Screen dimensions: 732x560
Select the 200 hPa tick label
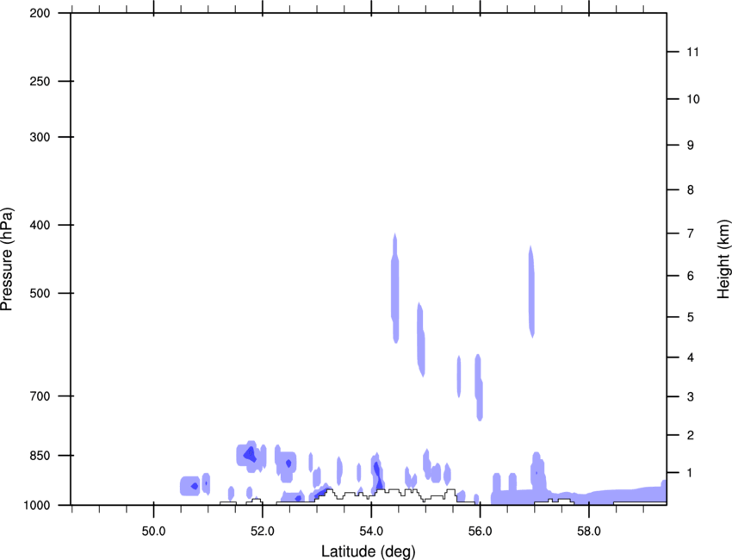(40, 13)
